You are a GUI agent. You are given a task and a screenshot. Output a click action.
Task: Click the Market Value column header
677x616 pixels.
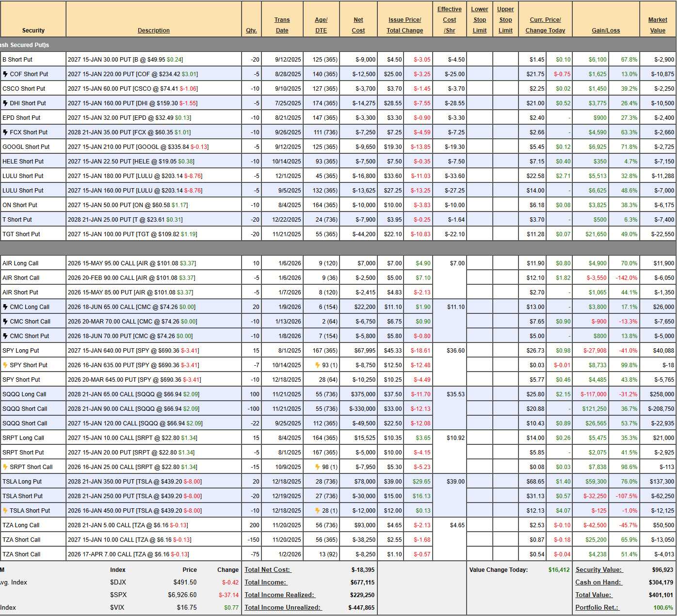[658, 25]
